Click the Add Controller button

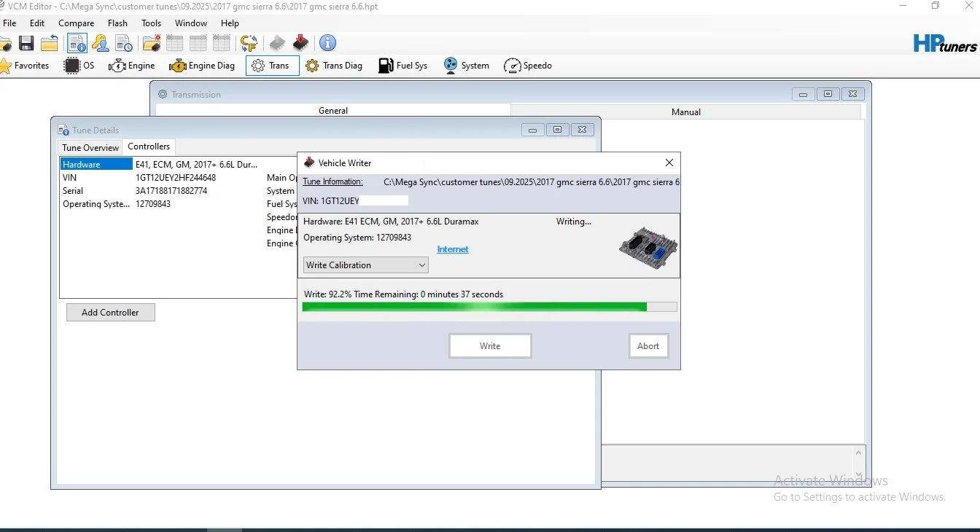(110, 313)
